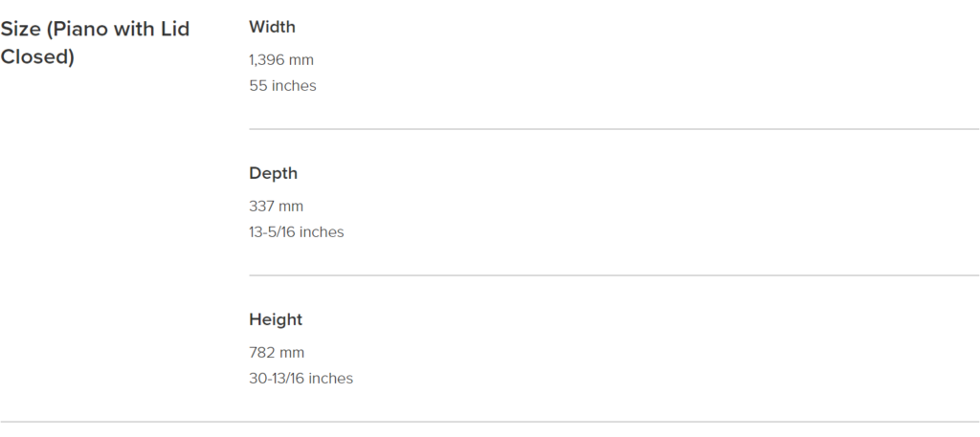Select the Depth label
980x437 pixels.
[273, 173]
